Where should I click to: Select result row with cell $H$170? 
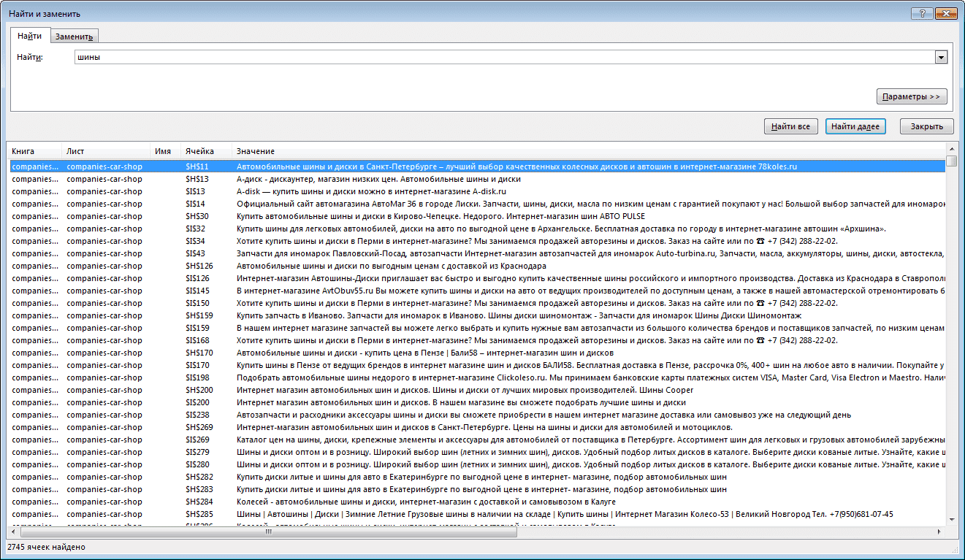477,353
